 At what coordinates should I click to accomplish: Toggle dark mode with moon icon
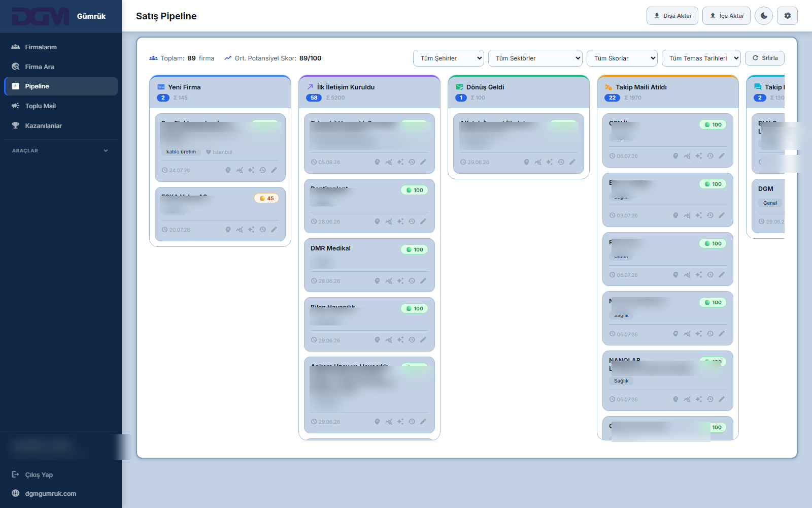click(764, 16)
